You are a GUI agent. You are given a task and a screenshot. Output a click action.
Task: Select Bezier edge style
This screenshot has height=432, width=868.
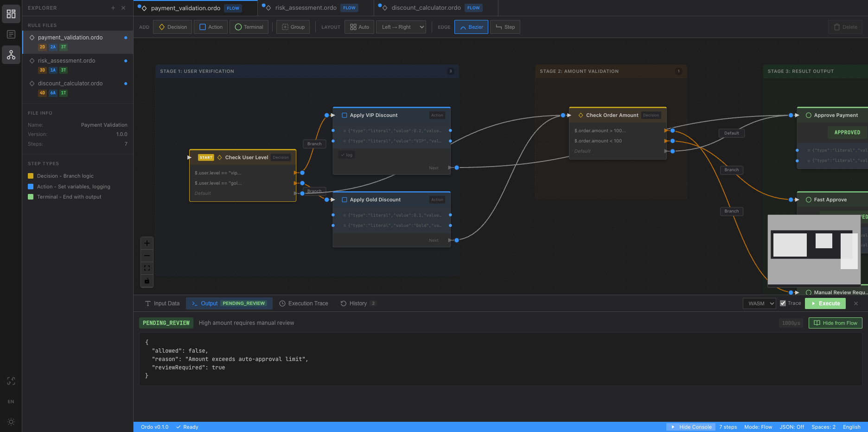[471, 27]
